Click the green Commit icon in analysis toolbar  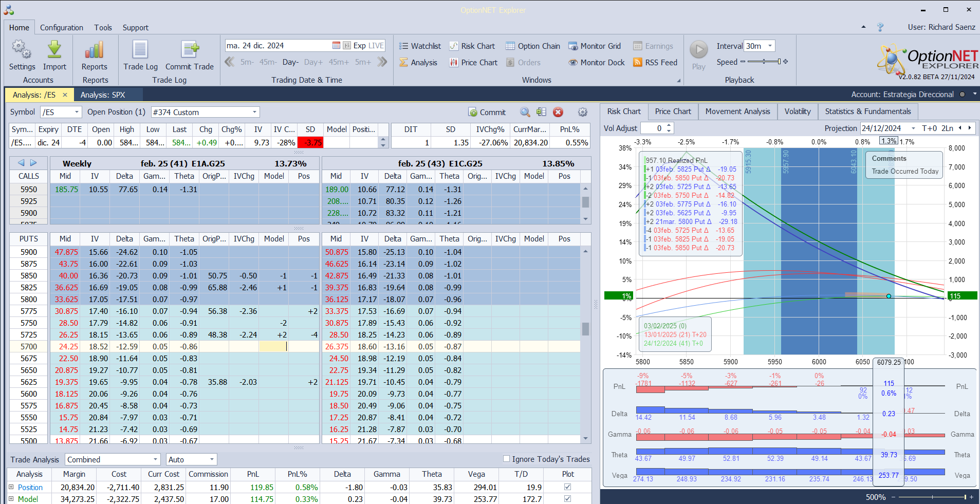pyautogui.click(x=473, y=112)
